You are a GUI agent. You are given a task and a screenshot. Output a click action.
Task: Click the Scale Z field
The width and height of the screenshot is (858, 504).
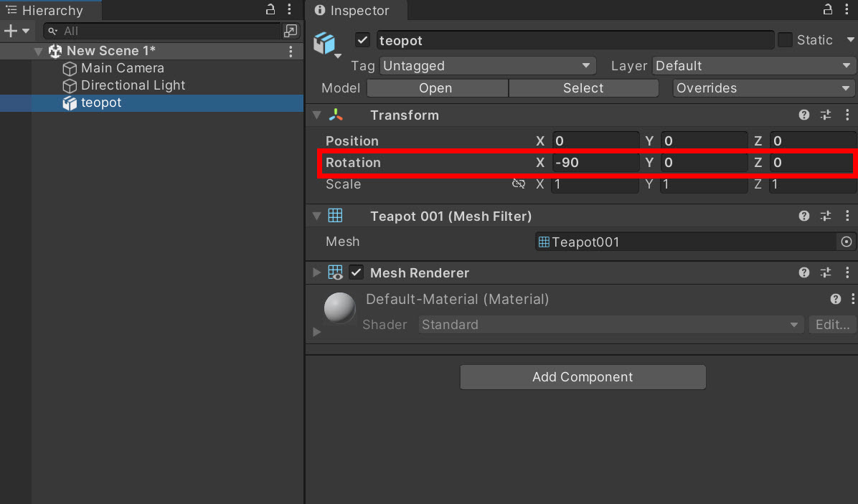click(x=813, y=184)
